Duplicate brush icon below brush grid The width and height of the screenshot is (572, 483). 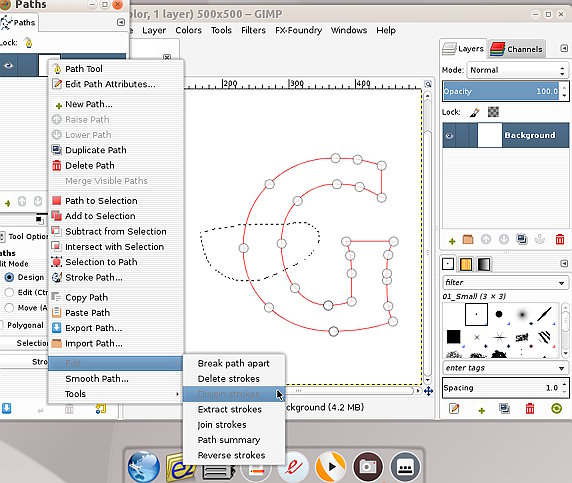pyautogui.click(x=505, y=409)
